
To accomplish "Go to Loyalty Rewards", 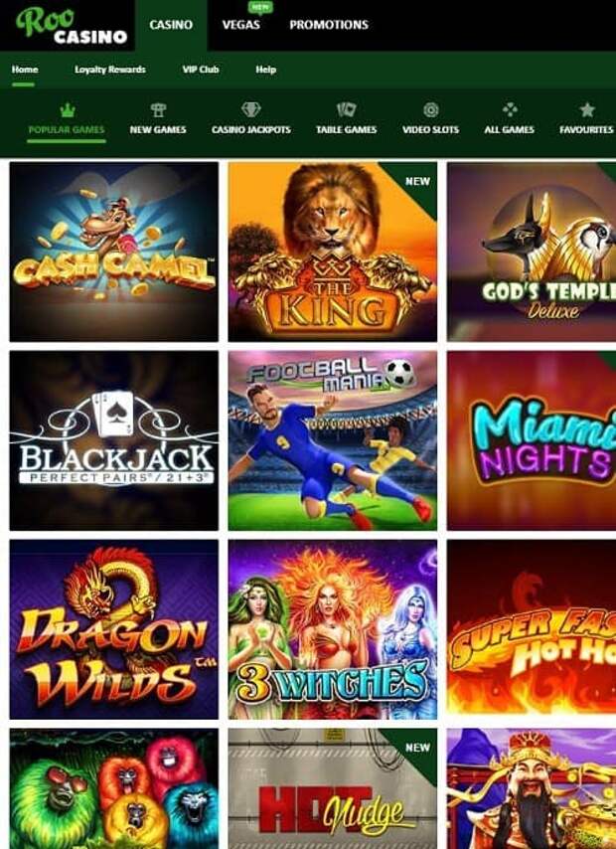I will point(110,70).
